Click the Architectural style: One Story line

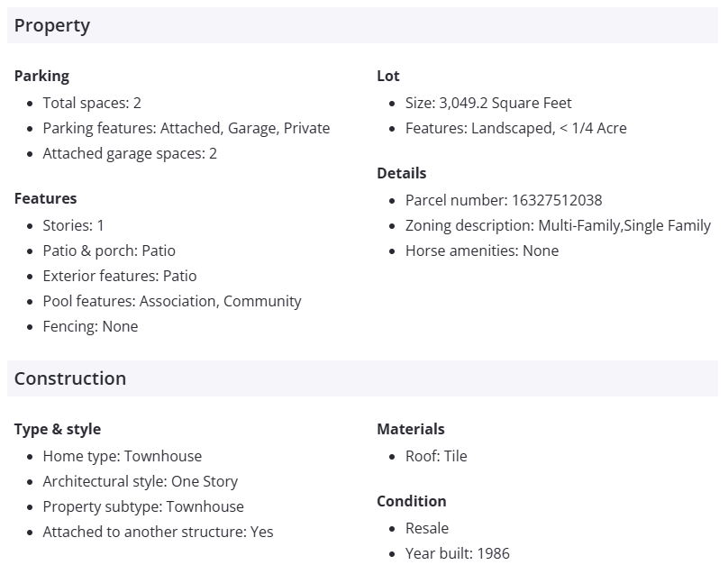point(141,481)
